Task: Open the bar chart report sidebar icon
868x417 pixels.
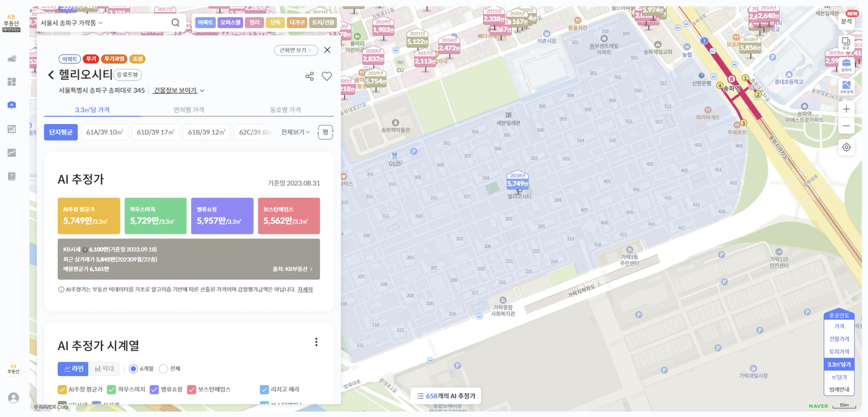Action: (x=12, y=129)
